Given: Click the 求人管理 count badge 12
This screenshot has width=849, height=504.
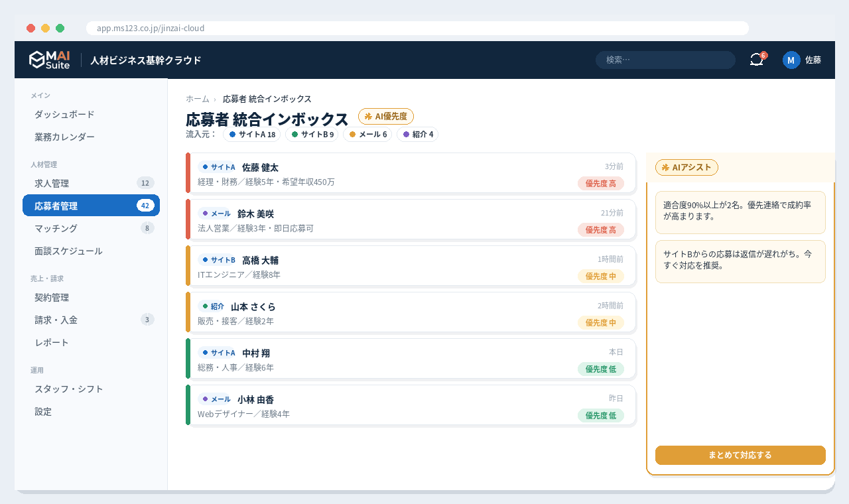Looking at the screenshot, I should click(145, 183).
